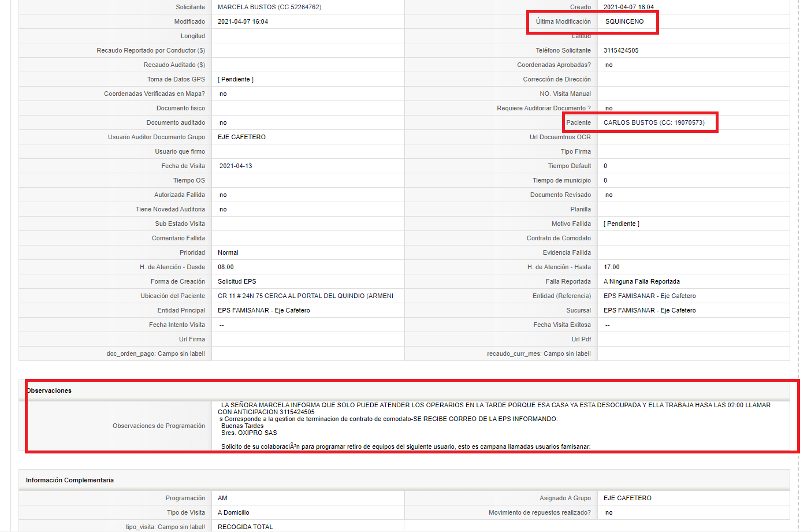Select the Paciente value CARLOS BUSTOS

pos(654,122)
